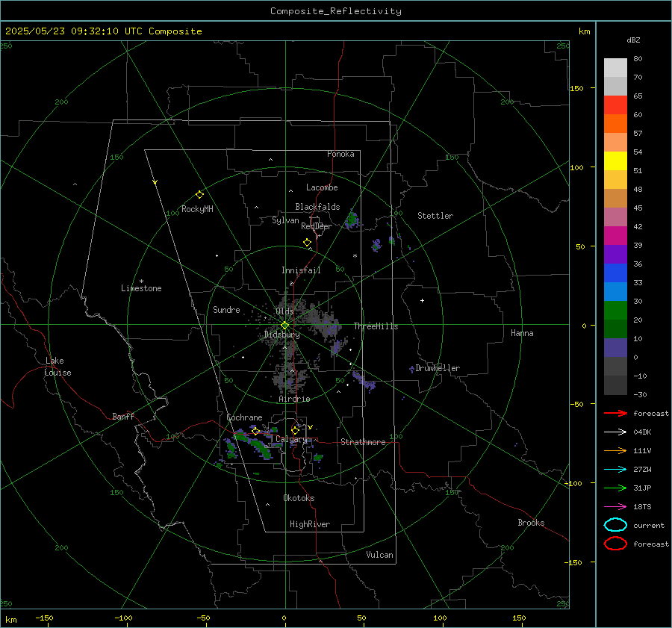
Task: Click the Banff label
Action: click(x=123, y=416)
